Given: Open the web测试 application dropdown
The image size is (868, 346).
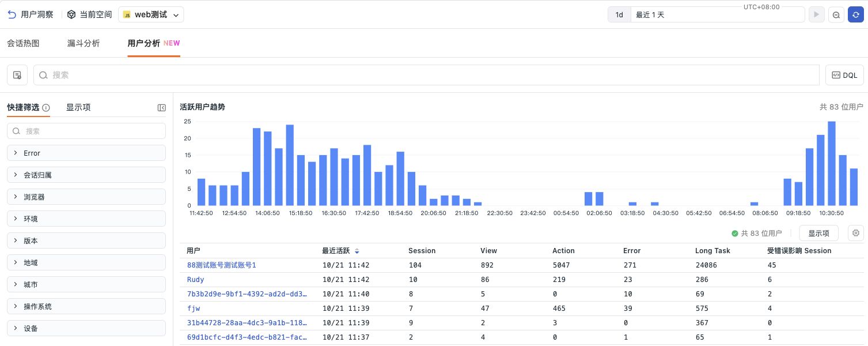Looking at the screenshot, I should (151, 14).
